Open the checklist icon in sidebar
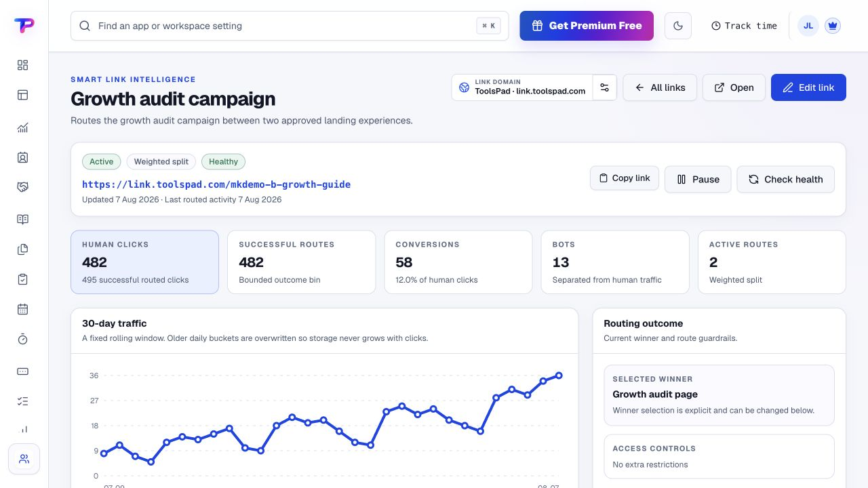Viewport: 868px width, 488px height. [x=22, y=401]
